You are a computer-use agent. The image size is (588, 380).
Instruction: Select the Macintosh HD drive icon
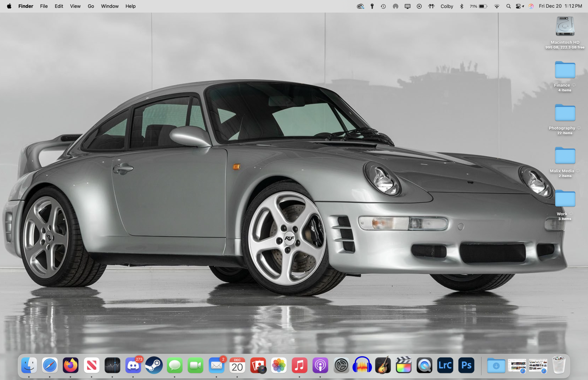click(565, 26)
